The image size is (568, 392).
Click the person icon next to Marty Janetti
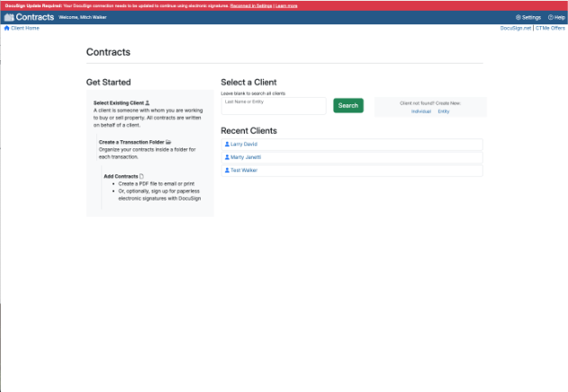[227, 157]
